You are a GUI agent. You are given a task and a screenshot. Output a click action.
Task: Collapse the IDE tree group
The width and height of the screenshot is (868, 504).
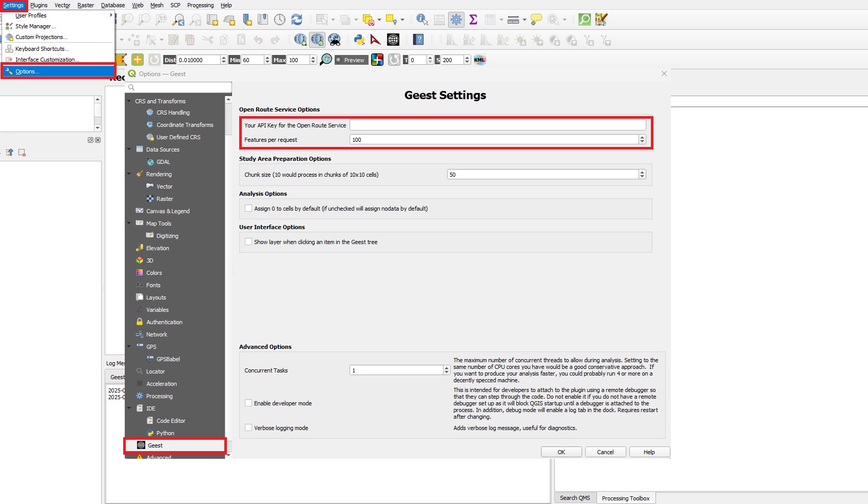pyautogui.click(x=129, y=408)
